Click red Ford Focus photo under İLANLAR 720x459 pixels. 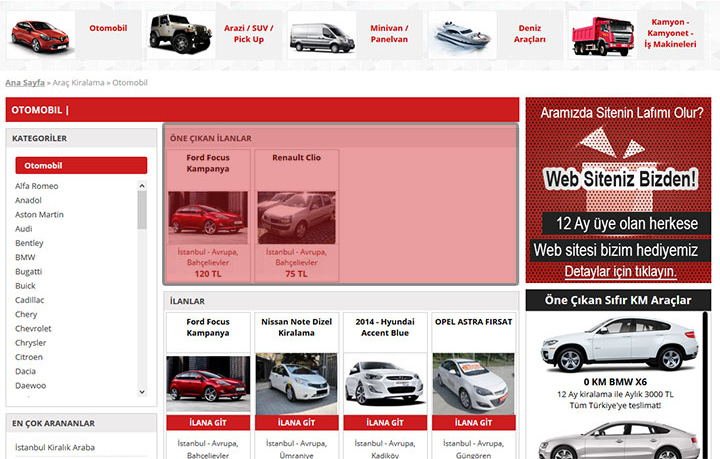point(208,384)
